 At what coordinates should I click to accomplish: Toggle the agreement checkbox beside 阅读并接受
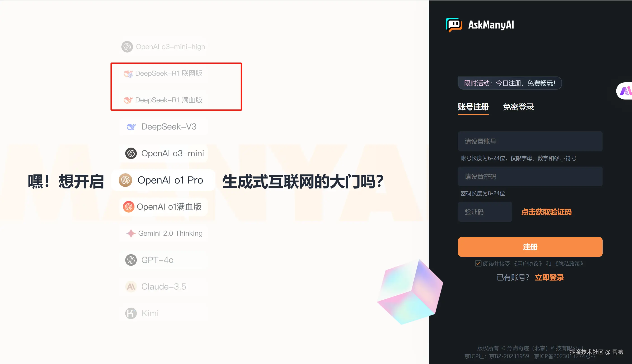coord(478,264)
